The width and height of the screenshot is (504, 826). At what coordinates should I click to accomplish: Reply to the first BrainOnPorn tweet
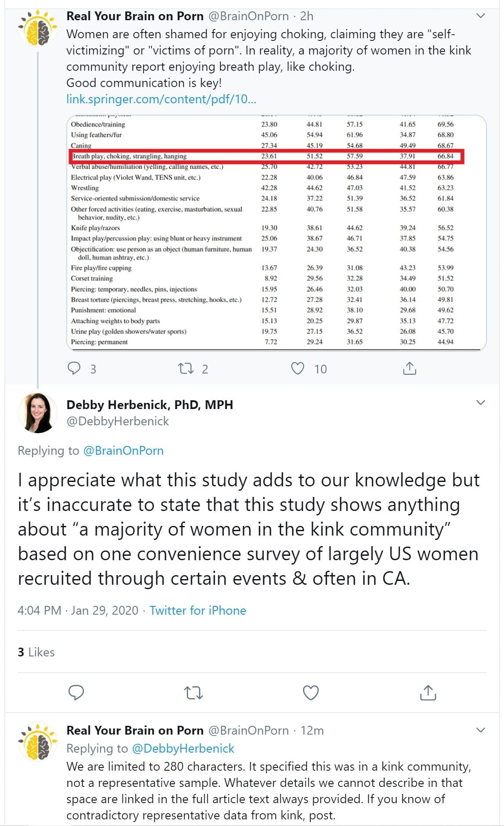(74, 368)
